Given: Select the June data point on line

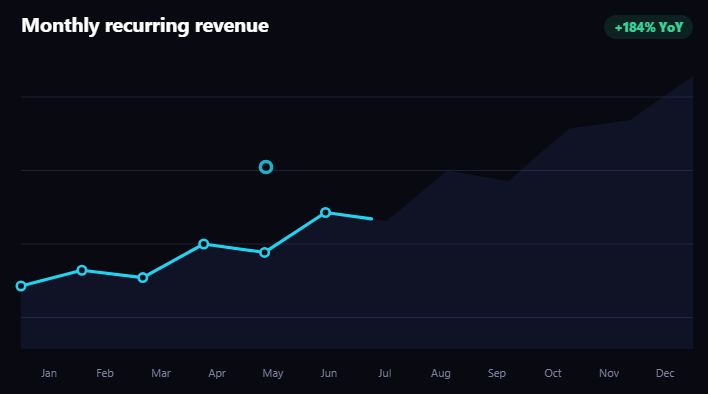Looking at the screenshot, I should [326, 213].
